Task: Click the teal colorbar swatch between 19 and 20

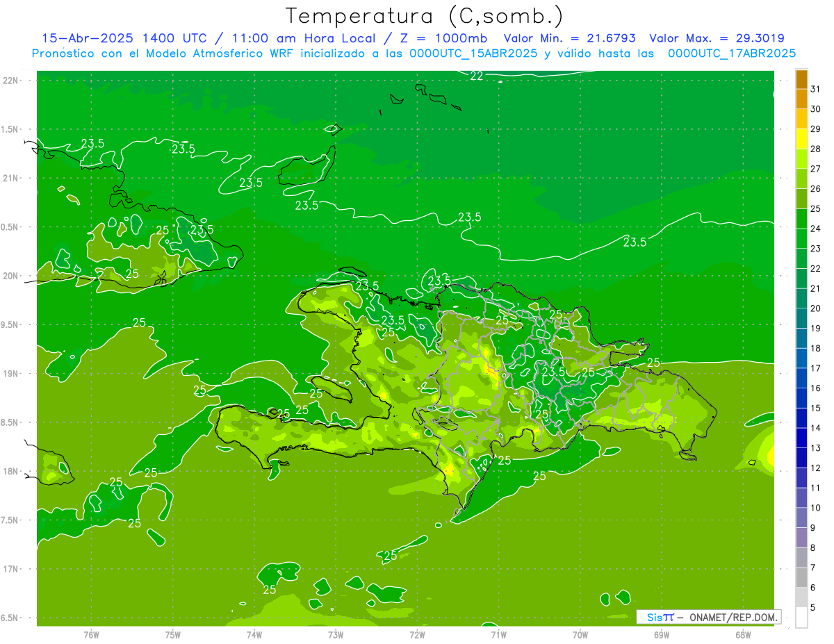Action: click(x=801, y=319)
